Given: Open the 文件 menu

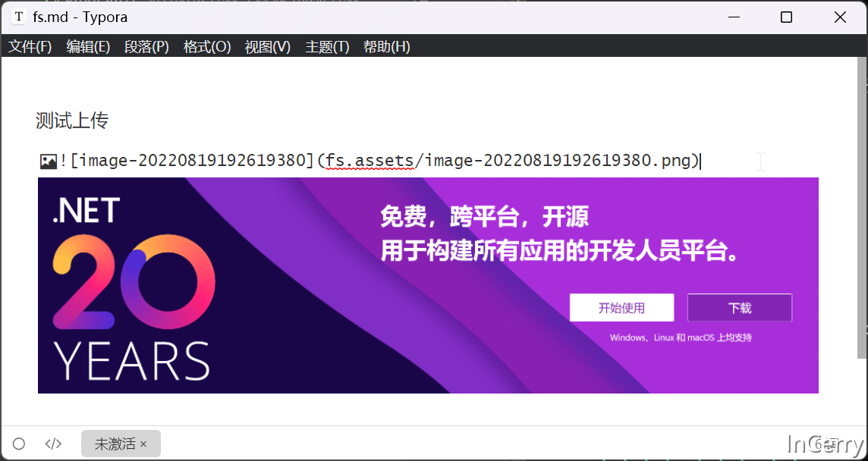Looking at the screenshot, I should tap(30, 46).
